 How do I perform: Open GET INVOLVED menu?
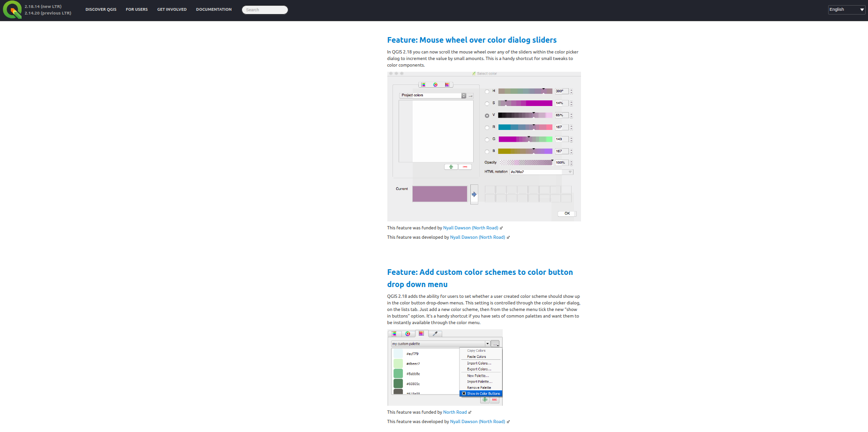(172, 9)
